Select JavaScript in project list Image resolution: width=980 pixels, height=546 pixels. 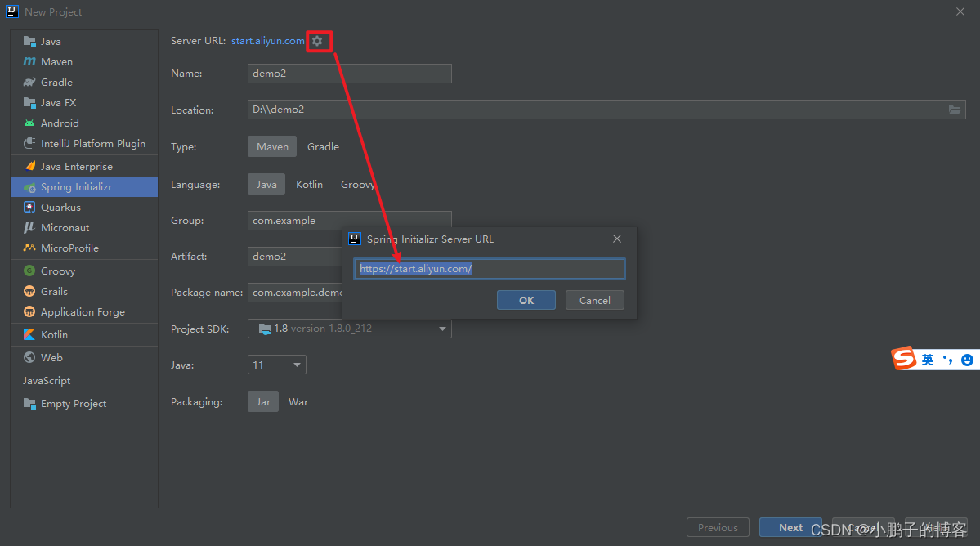click(47, 380)
